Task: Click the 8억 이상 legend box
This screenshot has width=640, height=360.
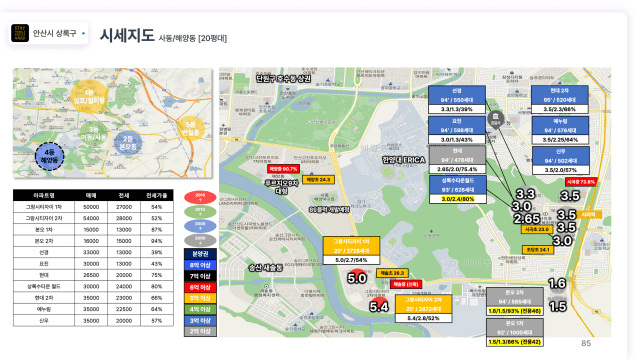Action: [200, 265]
